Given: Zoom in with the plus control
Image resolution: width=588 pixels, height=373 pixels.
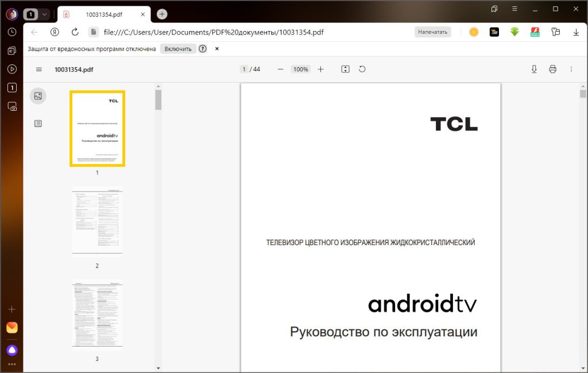Looking at the screenshot, I should [320, 69].
